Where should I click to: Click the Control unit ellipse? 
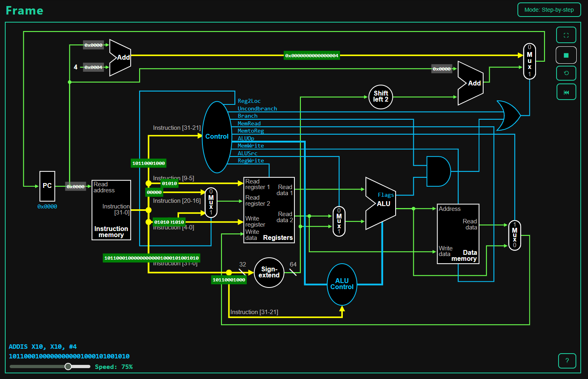217,137
